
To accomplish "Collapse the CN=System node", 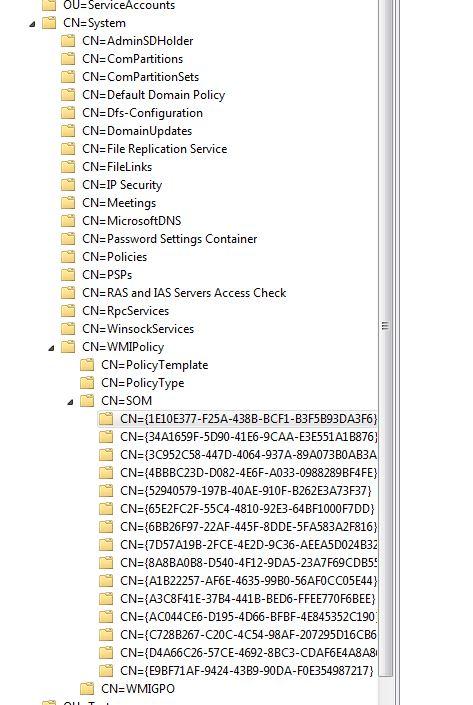I will tap(32, 24).
